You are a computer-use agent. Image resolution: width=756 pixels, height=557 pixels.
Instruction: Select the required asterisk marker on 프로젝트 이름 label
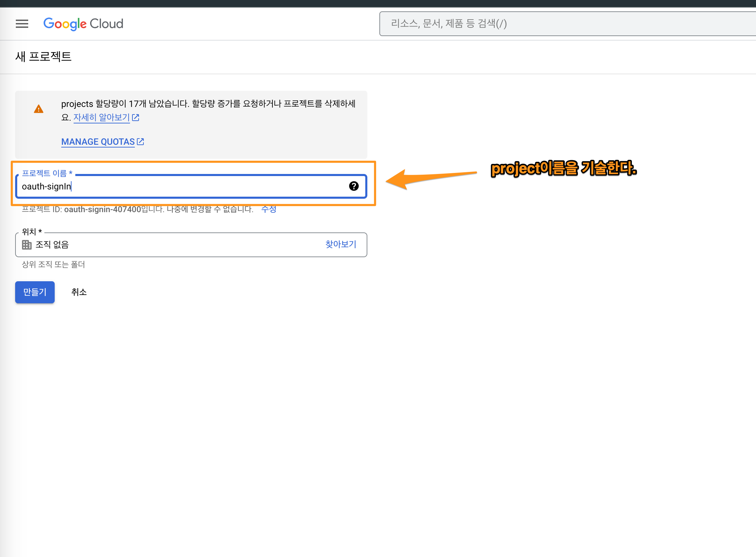[71, 173]
